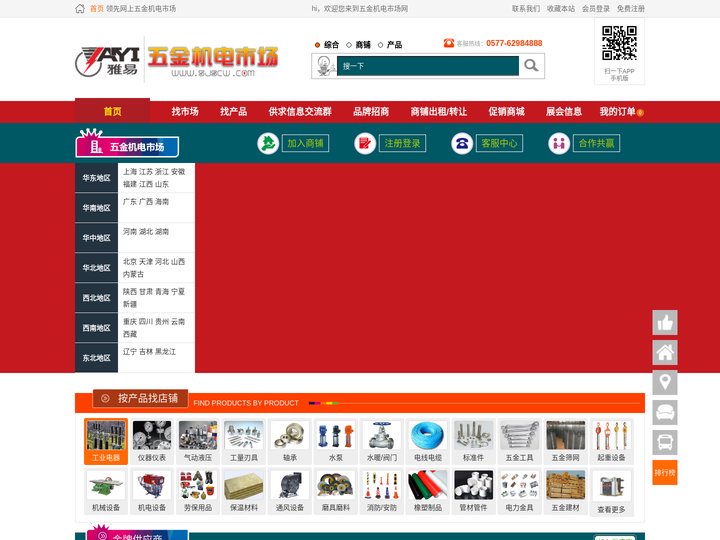Expand the 东北地区 region row
This screenshot has width=720, height=540.
[135, 358]
